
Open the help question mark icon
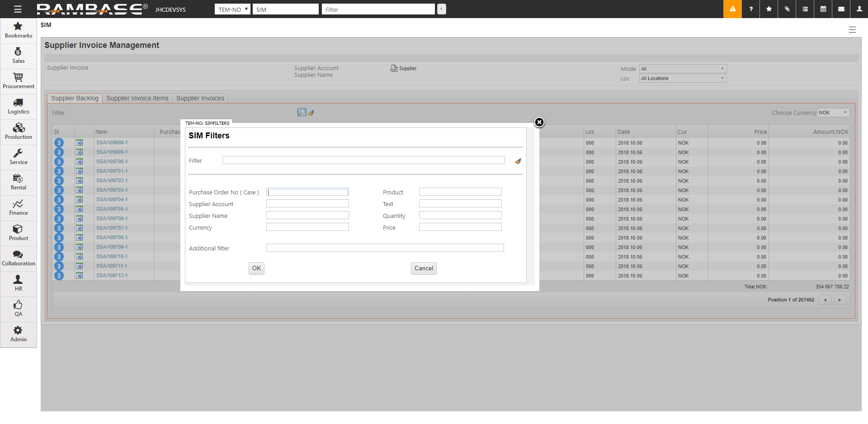click(751, 9)
